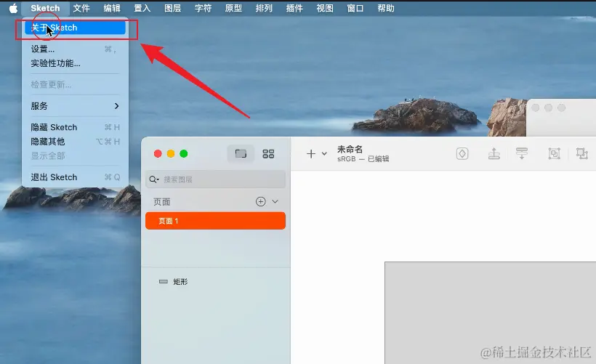
Task: Click the bring forward toolbar icon
Action: click(x=494, y=153)
